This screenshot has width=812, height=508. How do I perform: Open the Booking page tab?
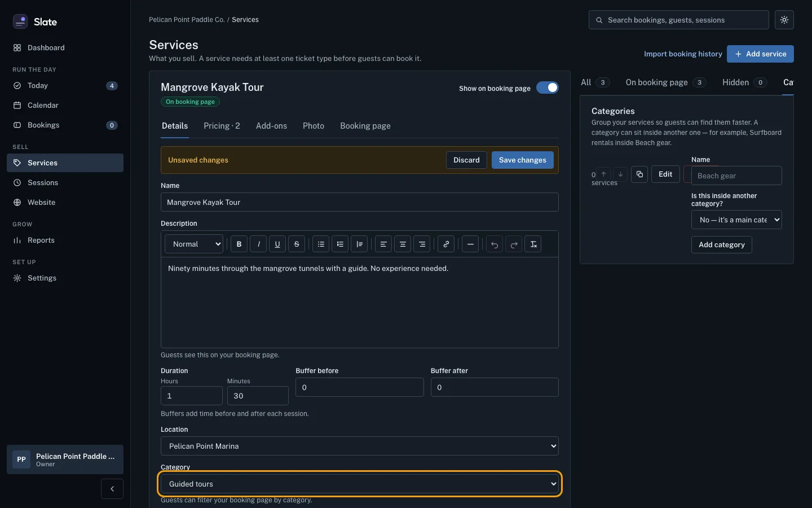[365, 126]
